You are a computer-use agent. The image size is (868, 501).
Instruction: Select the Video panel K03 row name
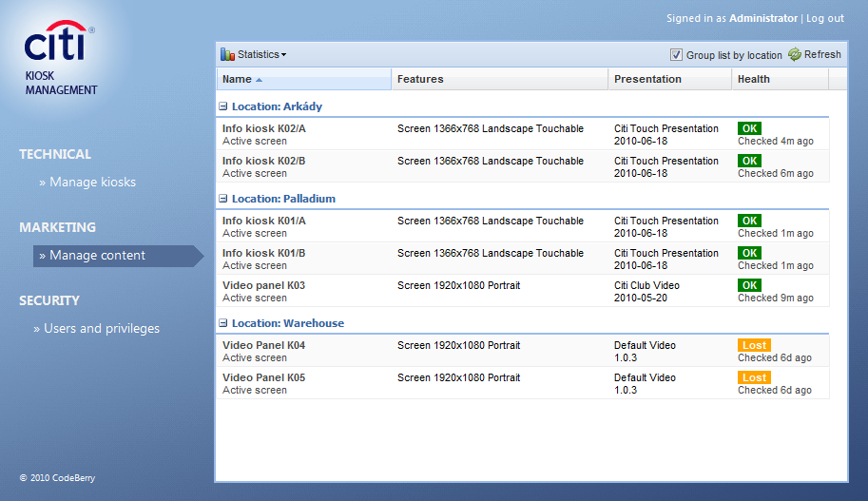[263, 285]
